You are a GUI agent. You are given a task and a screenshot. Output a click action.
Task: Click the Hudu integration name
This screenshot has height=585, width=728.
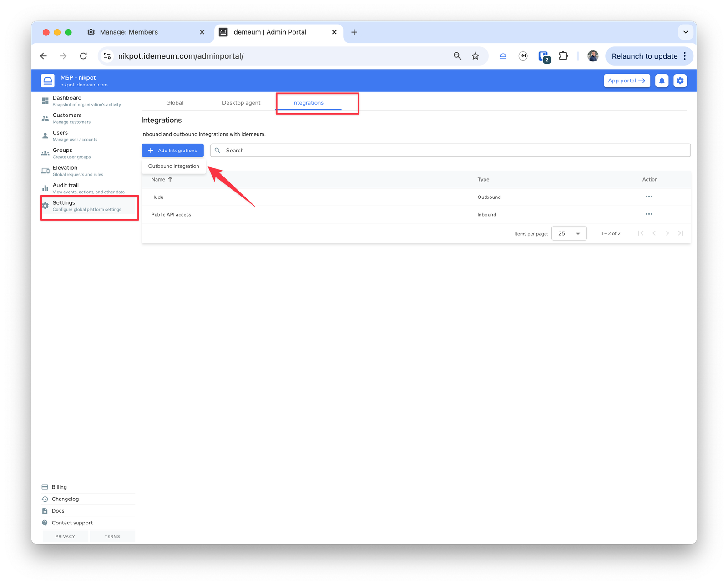click(157, 197)
